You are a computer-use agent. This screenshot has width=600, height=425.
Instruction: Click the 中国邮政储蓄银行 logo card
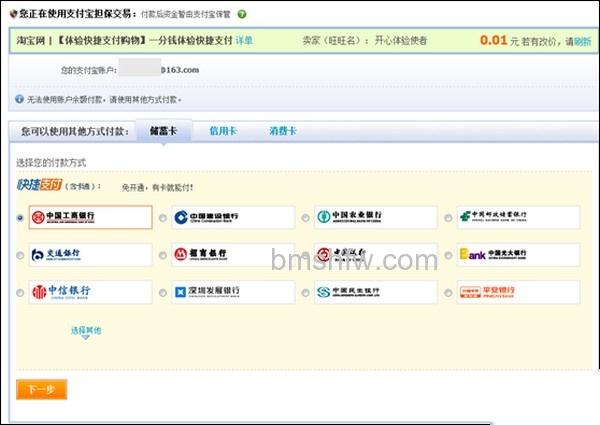coord(518,217)
